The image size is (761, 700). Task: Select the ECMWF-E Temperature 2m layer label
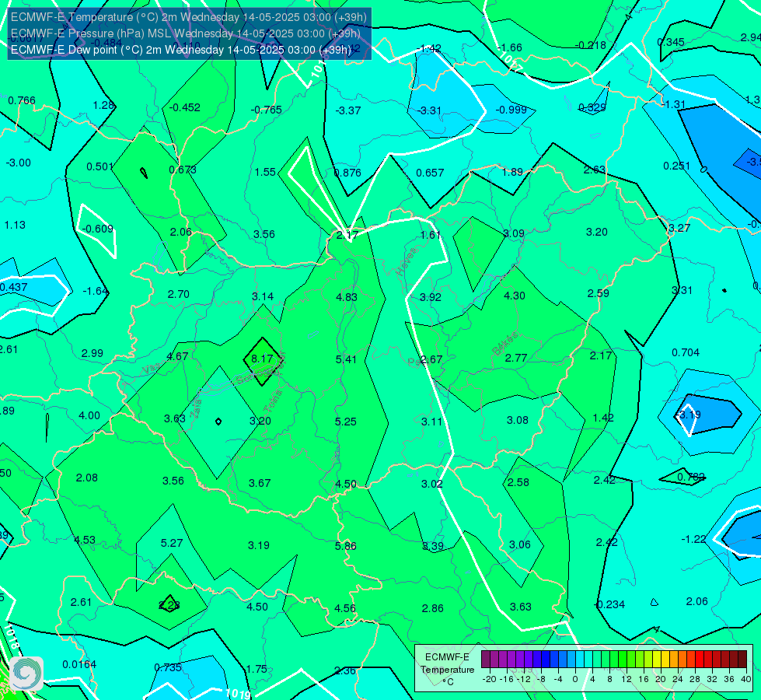tap(189, 17)
